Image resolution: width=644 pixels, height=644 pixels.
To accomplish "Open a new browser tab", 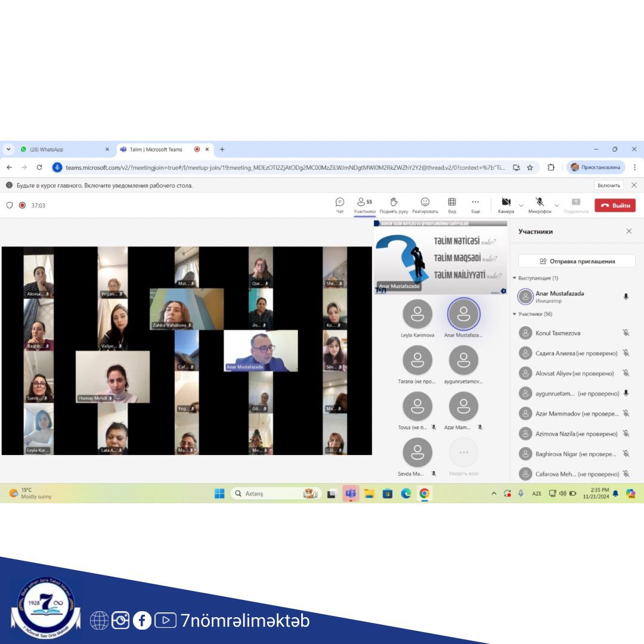I will click(x=222, y=150).
